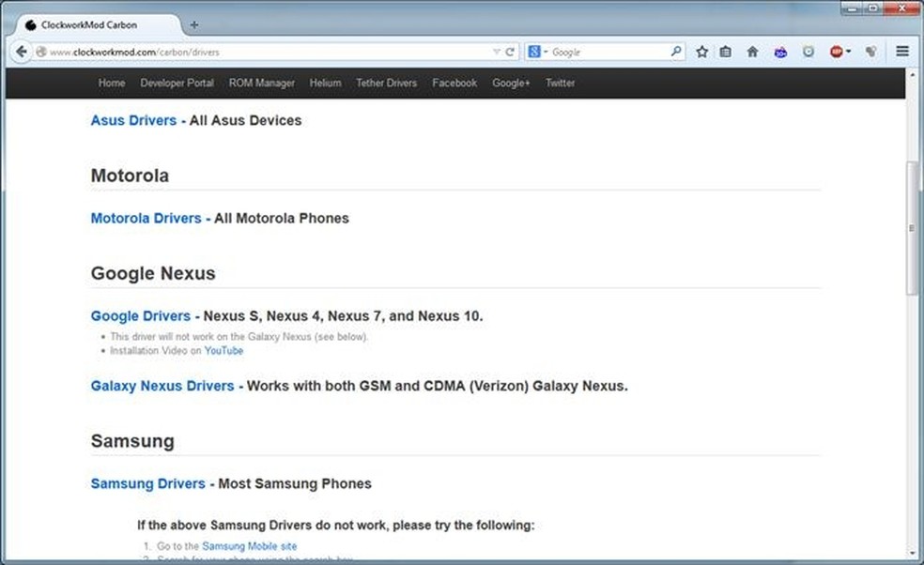Click the browser back arrow button
This screenshot has height=565, width=924.
[x=22, y=53]
